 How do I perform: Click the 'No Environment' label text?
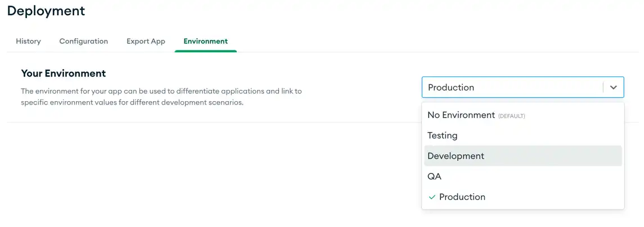click(461, 115)
